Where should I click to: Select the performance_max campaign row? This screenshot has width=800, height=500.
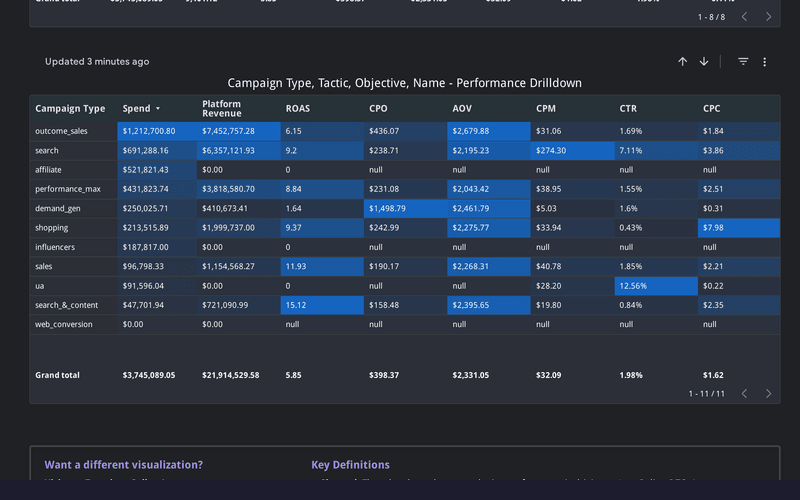tap(69, 189)
